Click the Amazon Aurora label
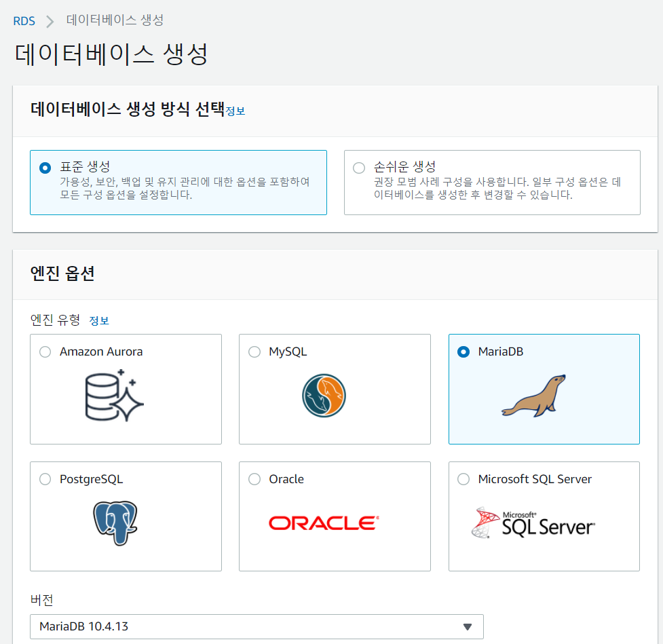Screen dimensions: 663x644 coord(101,352)
